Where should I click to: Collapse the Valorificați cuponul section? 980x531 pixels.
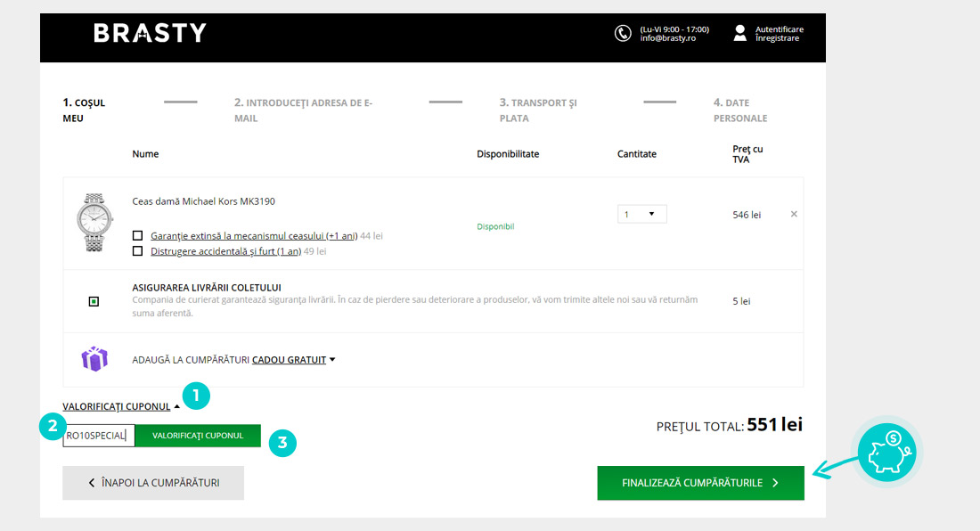tap(121, 406)
